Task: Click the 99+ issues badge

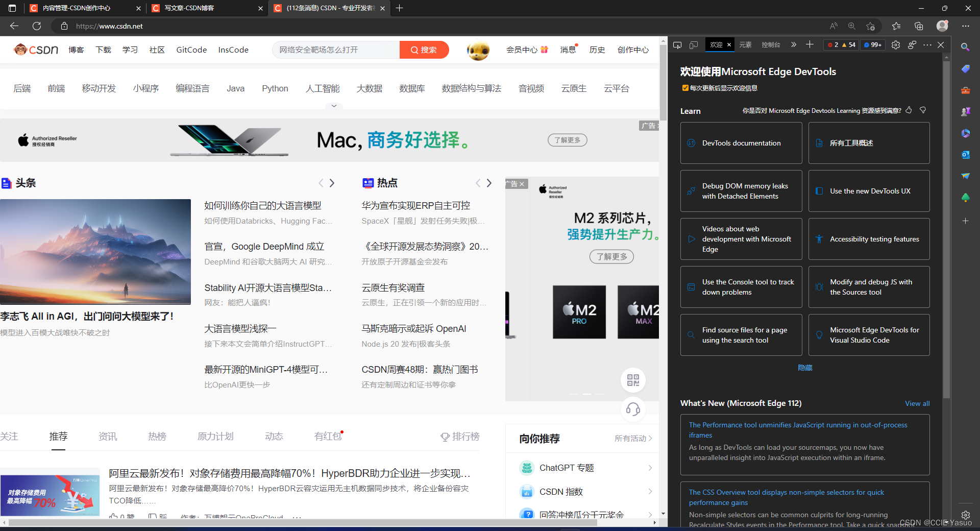Action: 873,45
